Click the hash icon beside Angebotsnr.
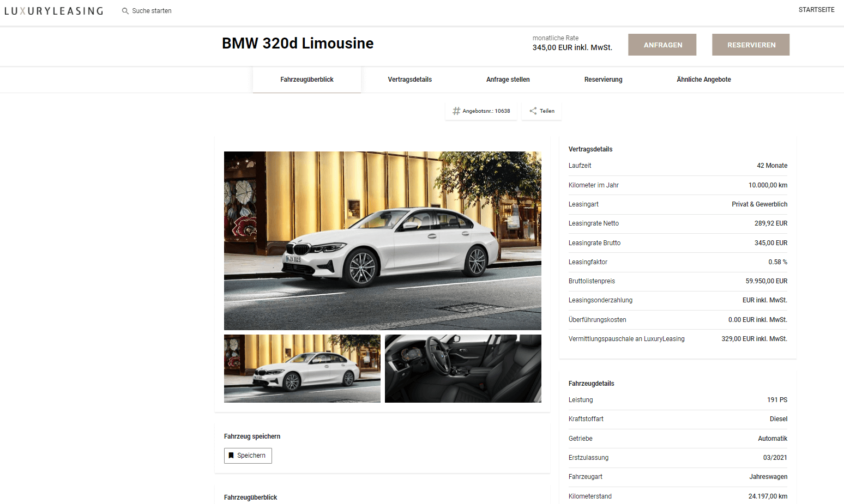 click(456, 111)
